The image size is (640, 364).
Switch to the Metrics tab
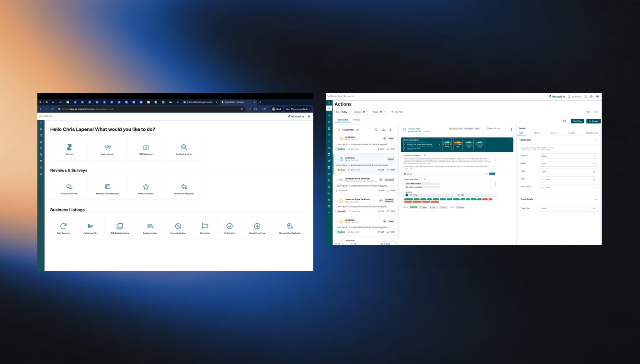(356, 120)
